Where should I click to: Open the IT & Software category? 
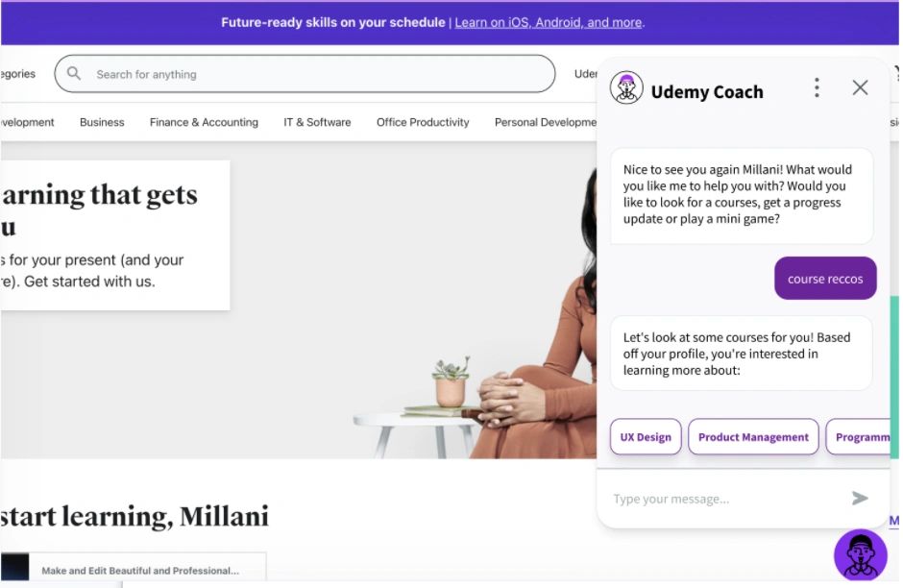coord(317,122)
